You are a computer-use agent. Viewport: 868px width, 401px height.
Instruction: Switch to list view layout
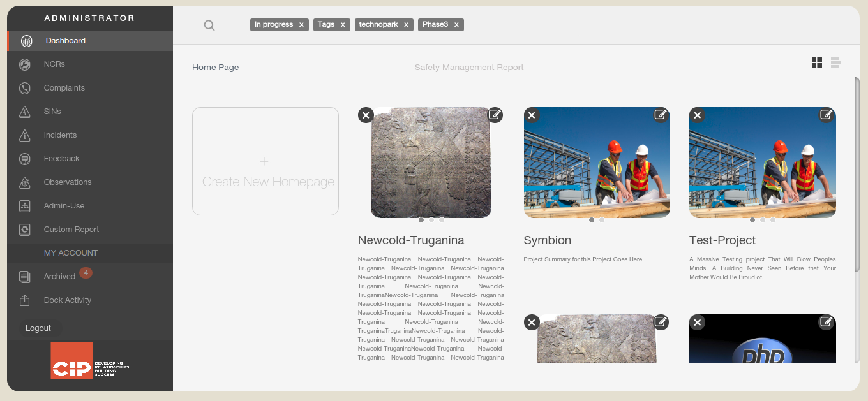point(836,62)
